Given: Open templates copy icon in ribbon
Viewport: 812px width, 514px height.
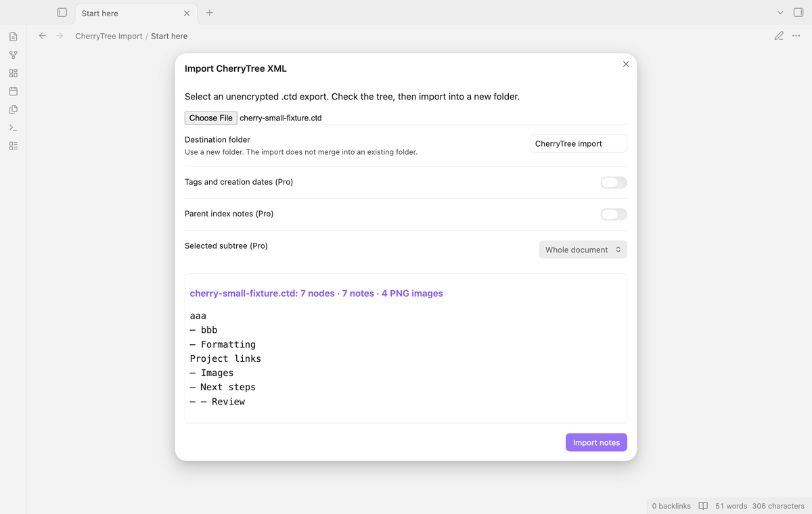Looking at the screenshot, I should [13, 110].
